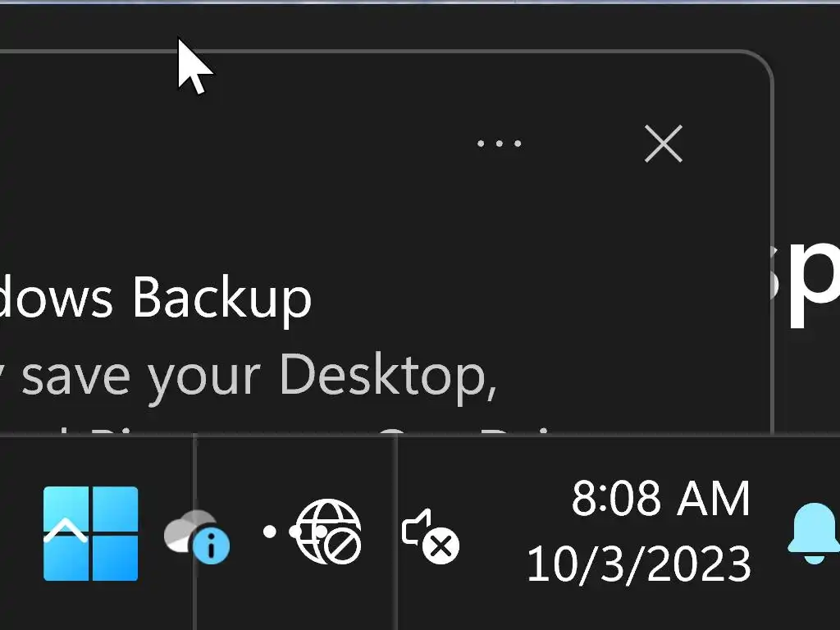Open the notification's three-dot options menu

[x=499, y=144]
